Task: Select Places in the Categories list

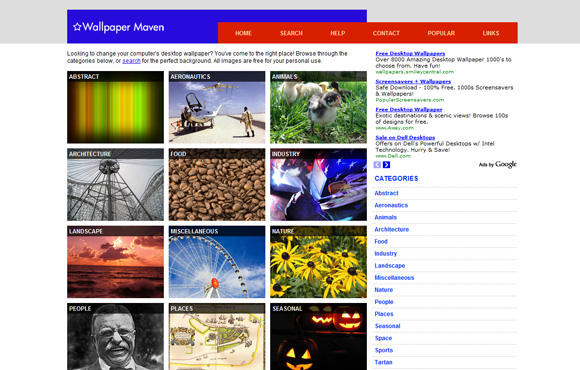Action: [x=384, y=314]
